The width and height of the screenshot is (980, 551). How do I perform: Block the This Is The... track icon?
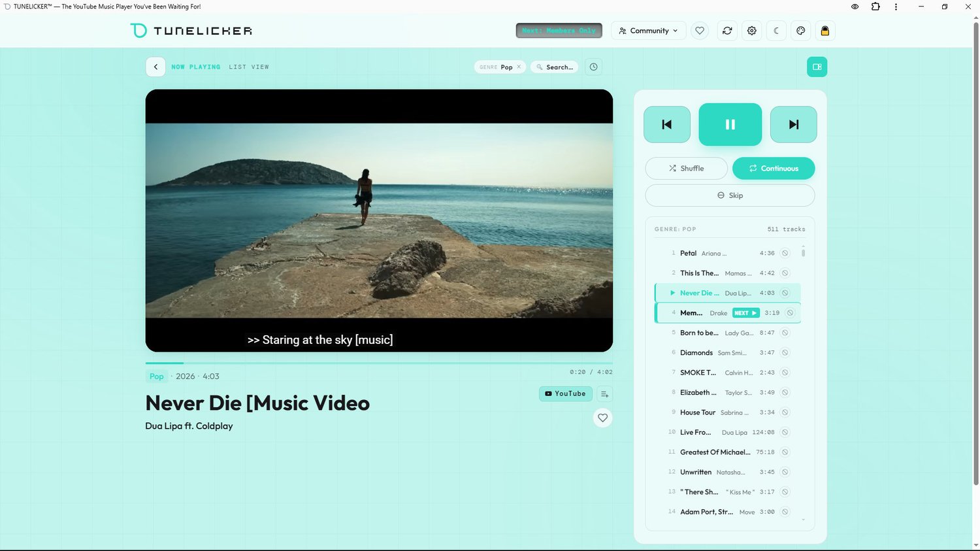click(785, 273)
